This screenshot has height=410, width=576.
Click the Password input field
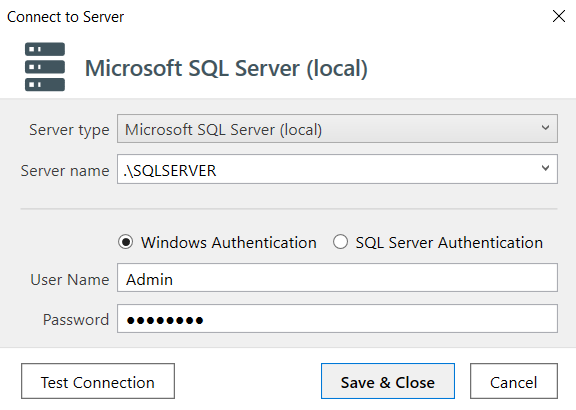click(x=337, y=319)
